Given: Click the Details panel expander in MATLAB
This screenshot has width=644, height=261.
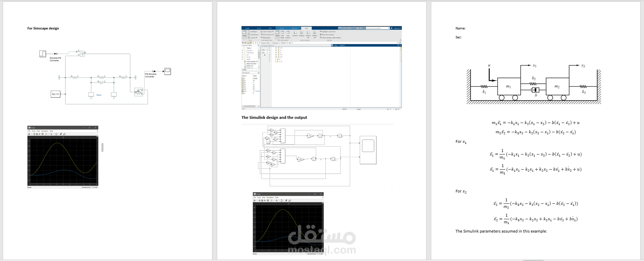Looking at the screenshot, I should tap(258, 70).
